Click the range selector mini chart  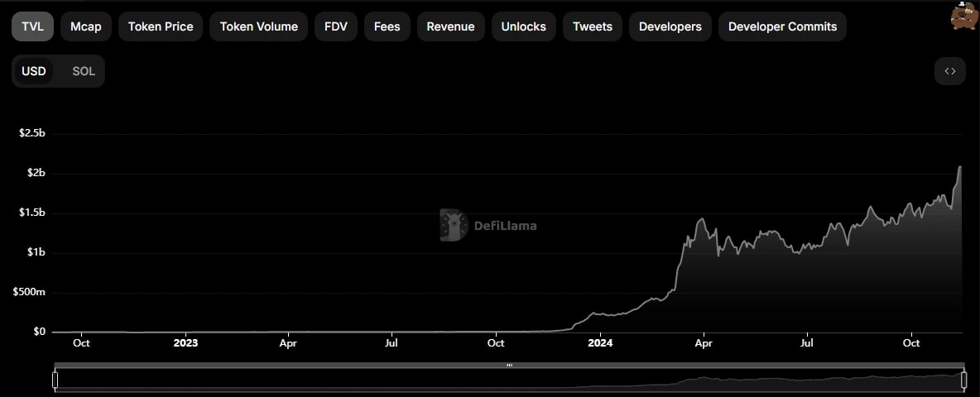[509, 380]
